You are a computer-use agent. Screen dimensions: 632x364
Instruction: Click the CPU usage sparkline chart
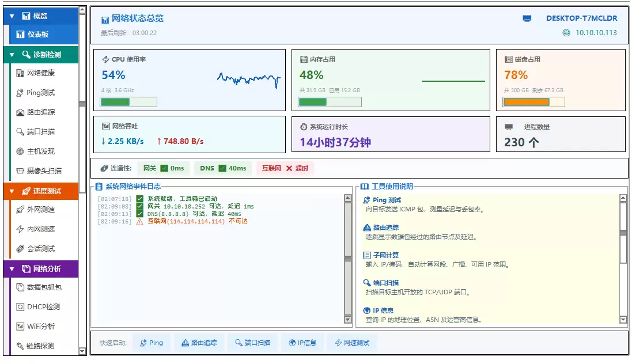249,80
